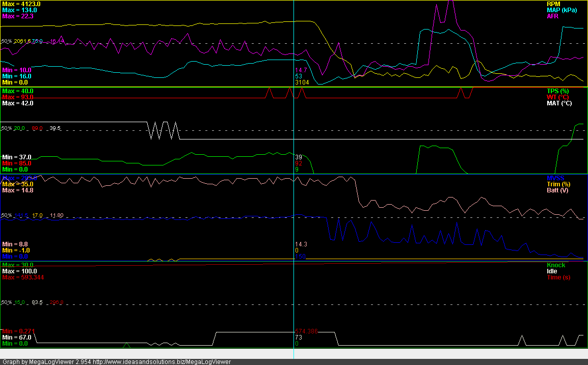The height and width of the screenshot is (365, 588).
Task: Click the 2061.5 RPM midpoint value
Action: click(x=22, y=41)
